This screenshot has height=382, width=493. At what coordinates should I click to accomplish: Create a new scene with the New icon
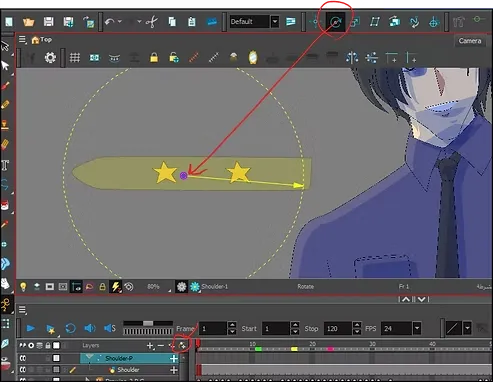9,22
